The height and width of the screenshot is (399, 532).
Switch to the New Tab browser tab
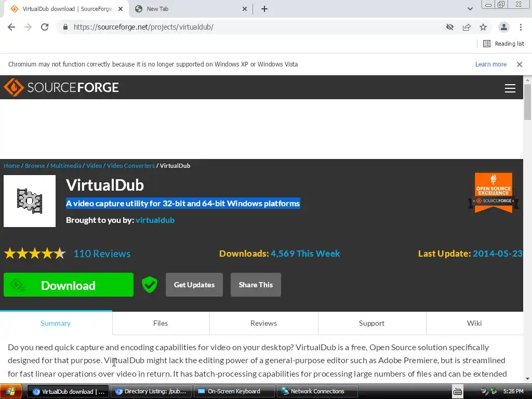190,9
